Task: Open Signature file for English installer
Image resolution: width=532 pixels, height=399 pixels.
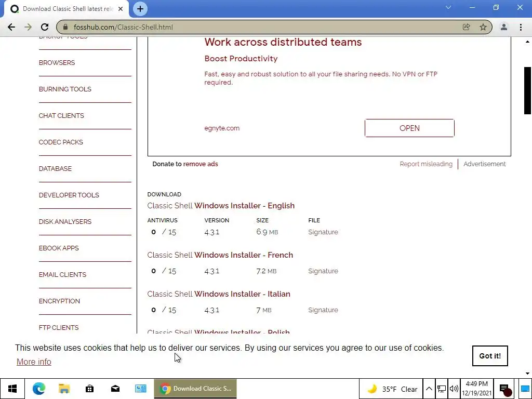Action: [x=323, y=232]
